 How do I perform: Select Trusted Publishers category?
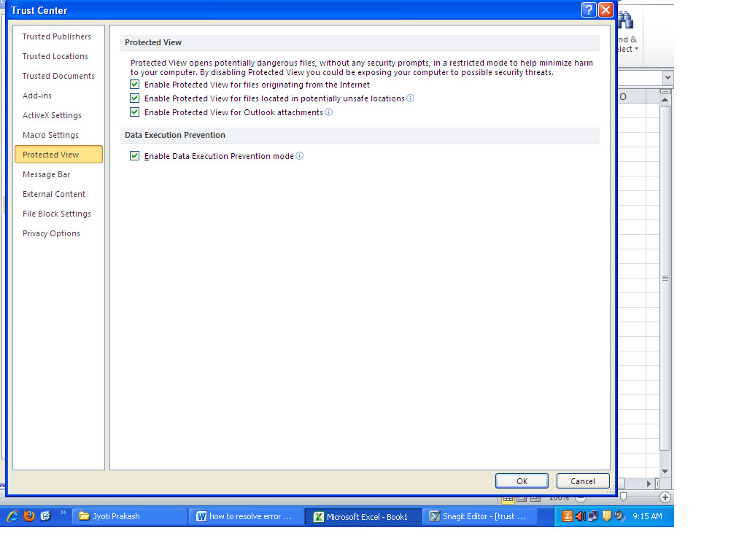click(x=57, y=36)
